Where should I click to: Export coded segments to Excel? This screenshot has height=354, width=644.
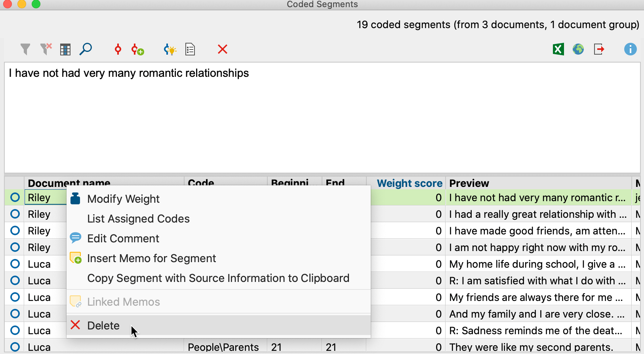(558, 49)
